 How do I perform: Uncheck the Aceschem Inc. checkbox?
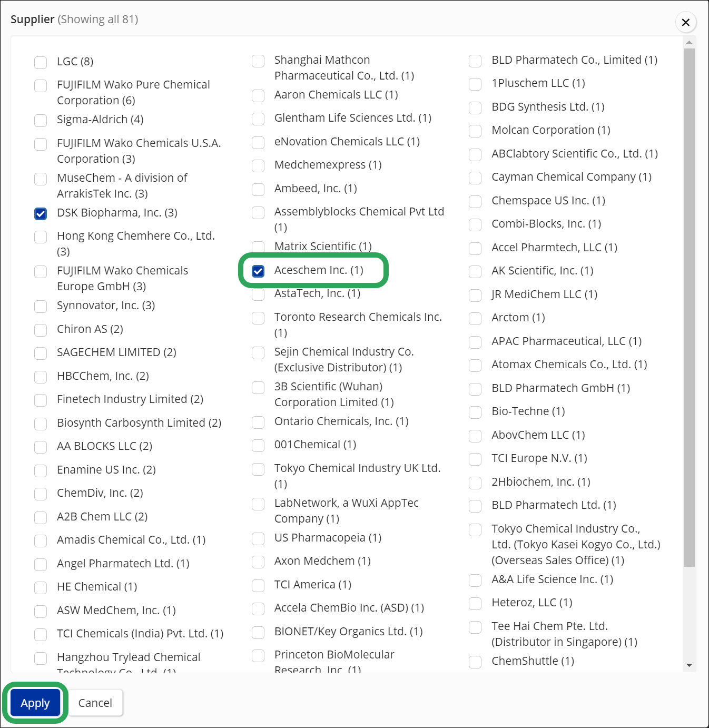(x=258, y=271)
